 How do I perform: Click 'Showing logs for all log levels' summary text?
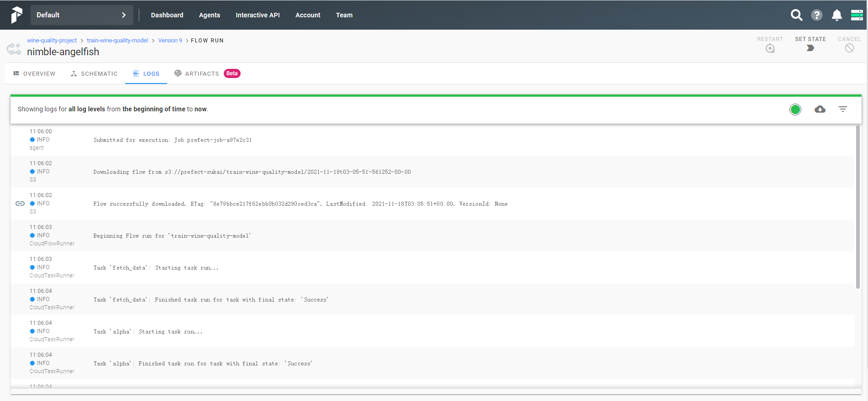[x=113, y=109]
